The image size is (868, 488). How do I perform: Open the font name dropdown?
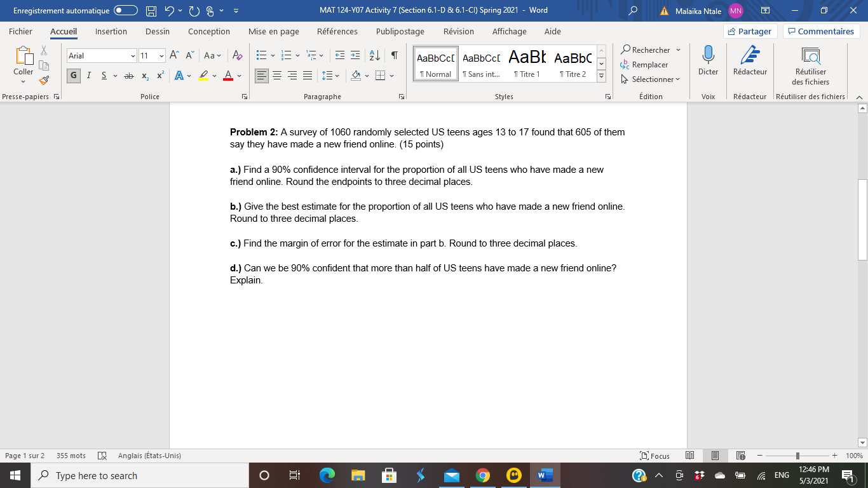click(133, 56)
